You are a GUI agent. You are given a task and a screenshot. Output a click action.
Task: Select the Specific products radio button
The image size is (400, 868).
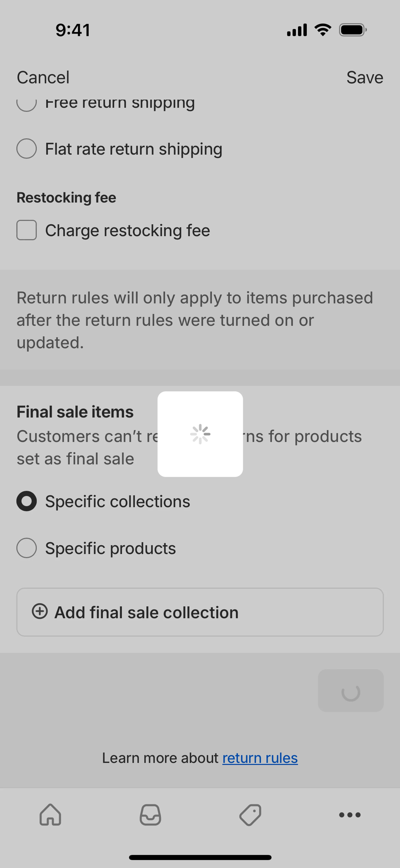point(27,548)
